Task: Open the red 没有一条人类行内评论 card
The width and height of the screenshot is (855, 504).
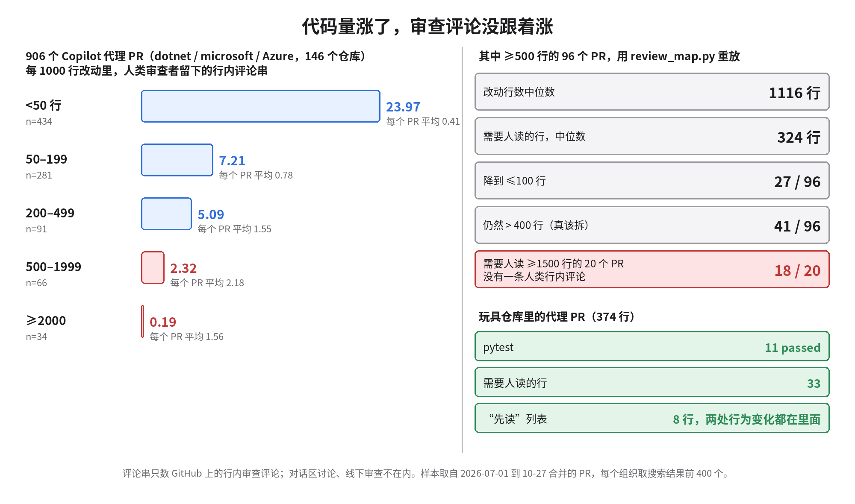Action: (x=652, y=270)
